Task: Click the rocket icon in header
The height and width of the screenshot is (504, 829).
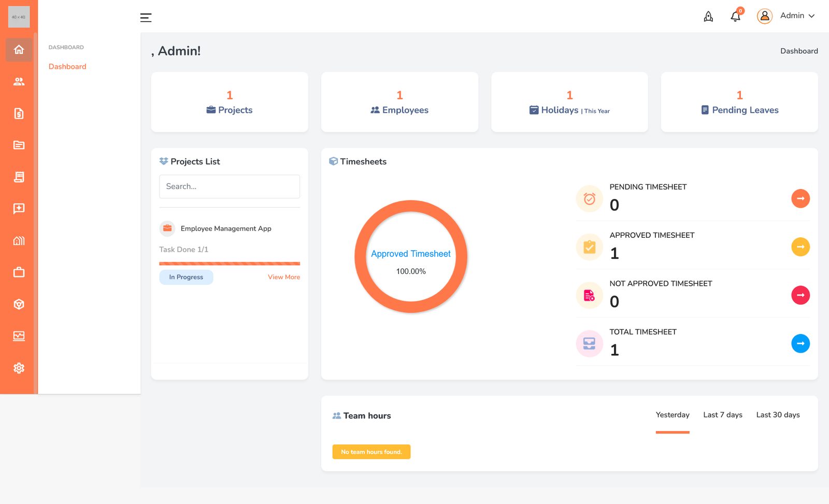Action: point(708,17)
